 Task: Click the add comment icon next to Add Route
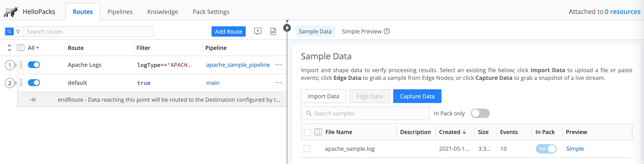[x=257, y=31]
